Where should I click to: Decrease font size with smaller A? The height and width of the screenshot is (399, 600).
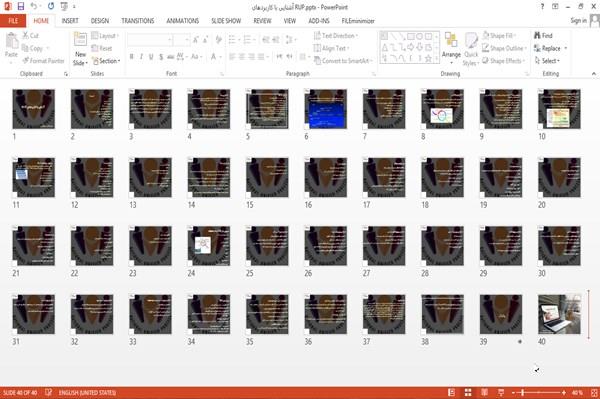[x=206, y=39]
